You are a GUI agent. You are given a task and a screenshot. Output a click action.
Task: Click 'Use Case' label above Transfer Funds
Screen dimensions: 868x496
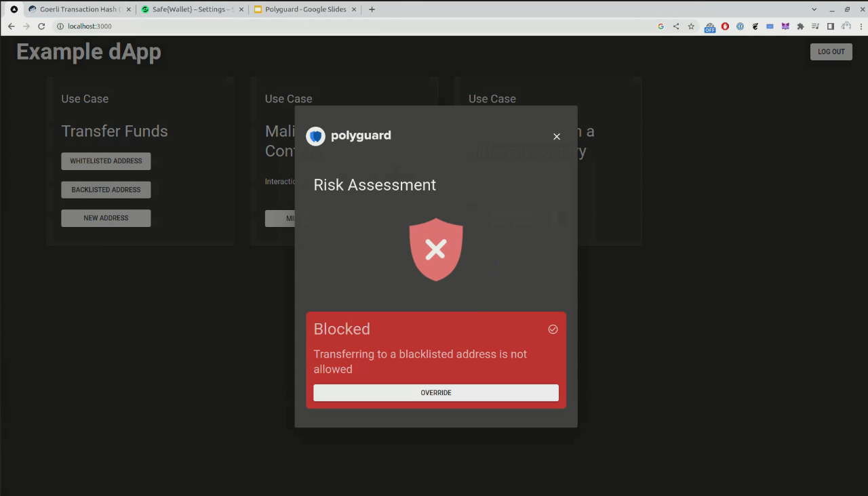click(85, 99)
